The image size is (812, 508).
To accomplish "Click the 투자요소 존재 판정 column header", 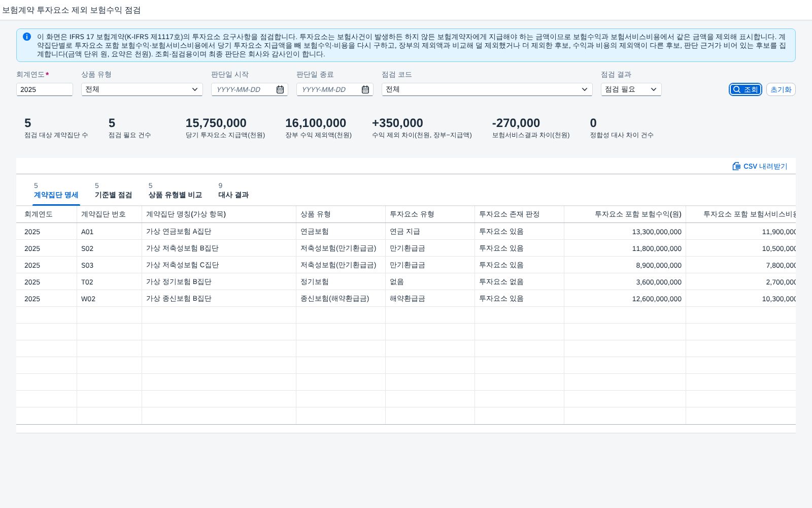I will pyautogui.click(x=520, y=214).
